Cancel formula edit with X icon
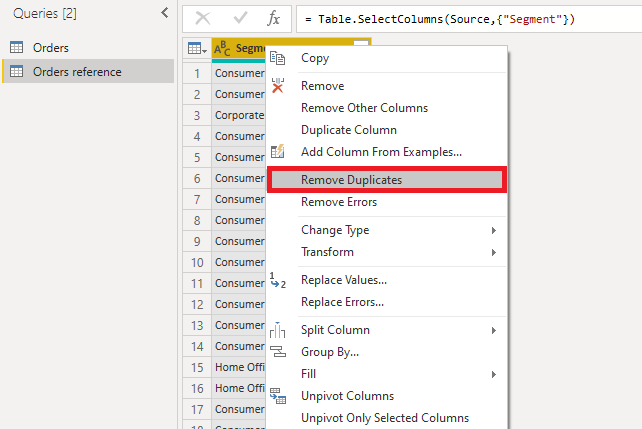Image resolution: width=642 pixels, height=429 pixels. pos(203,18)
